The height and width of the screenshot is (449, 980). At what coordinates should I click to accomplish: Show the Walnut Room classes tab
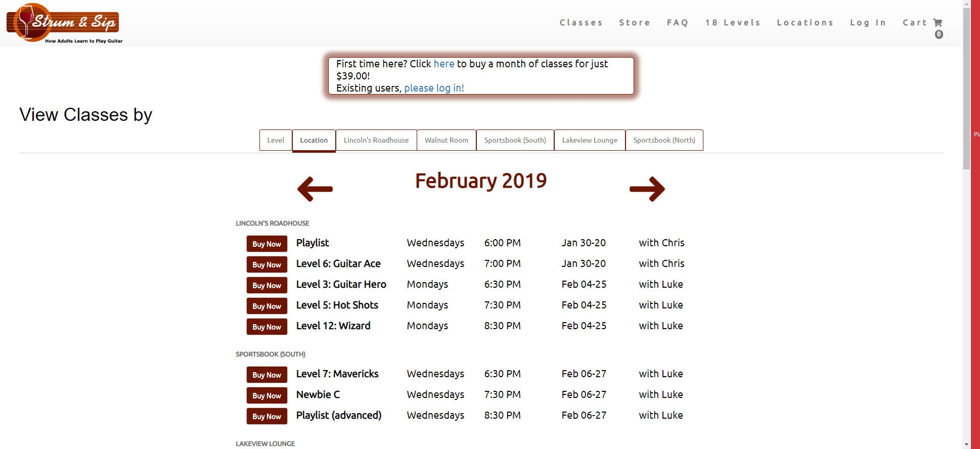[447, 140]
